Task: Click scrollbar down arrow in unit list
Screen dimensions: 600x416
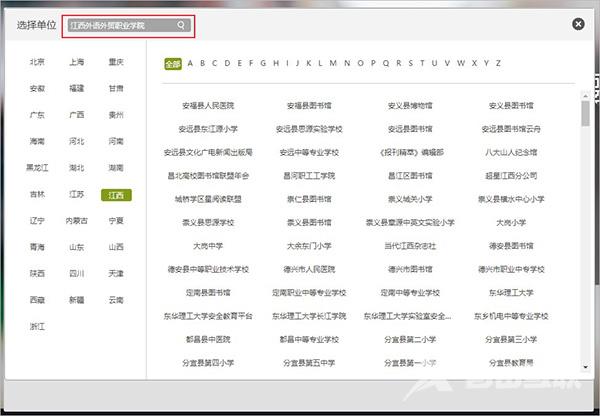Action: coord(585,372)
